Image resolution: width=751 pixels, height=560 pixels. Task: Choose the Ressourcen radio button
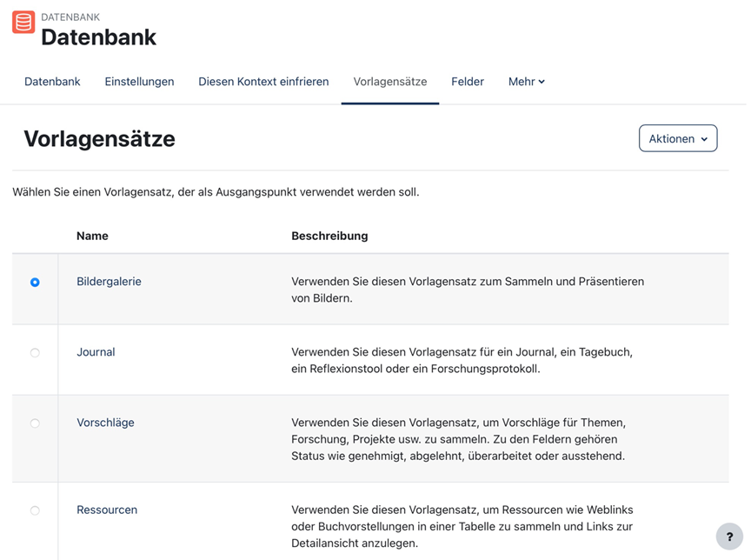tap(35, 510)
